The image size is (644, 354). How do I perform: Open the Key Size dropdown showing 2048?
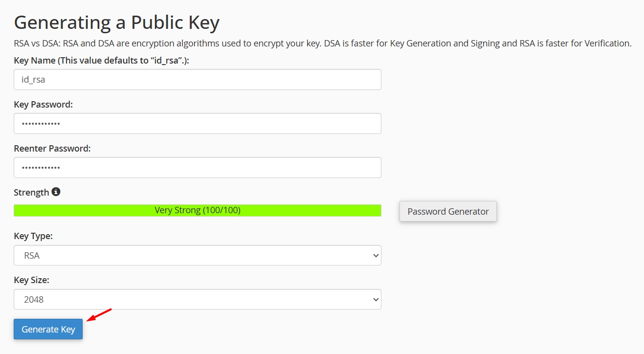click(197, 299)
